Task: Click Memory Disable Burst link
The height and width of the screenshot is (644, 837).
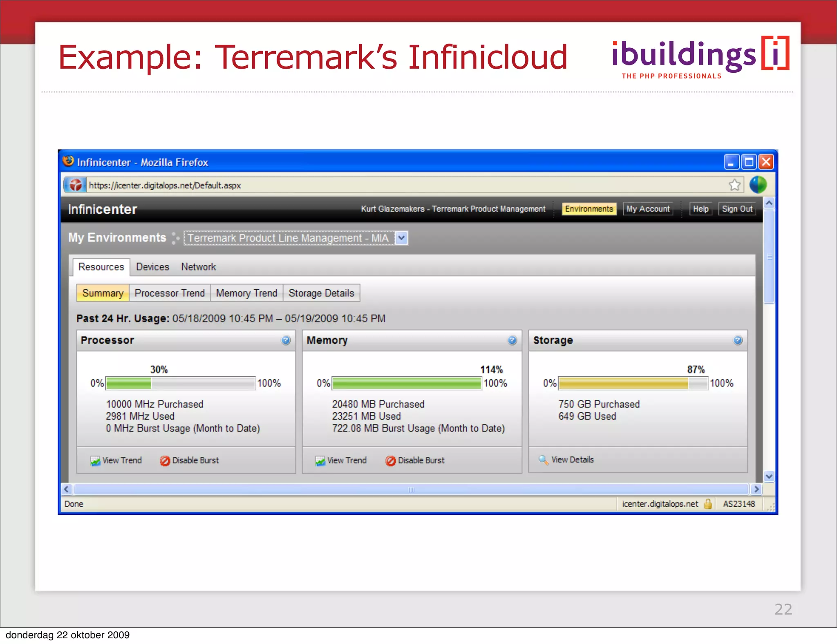Action: pyautogui.click(x=421, y=460)
